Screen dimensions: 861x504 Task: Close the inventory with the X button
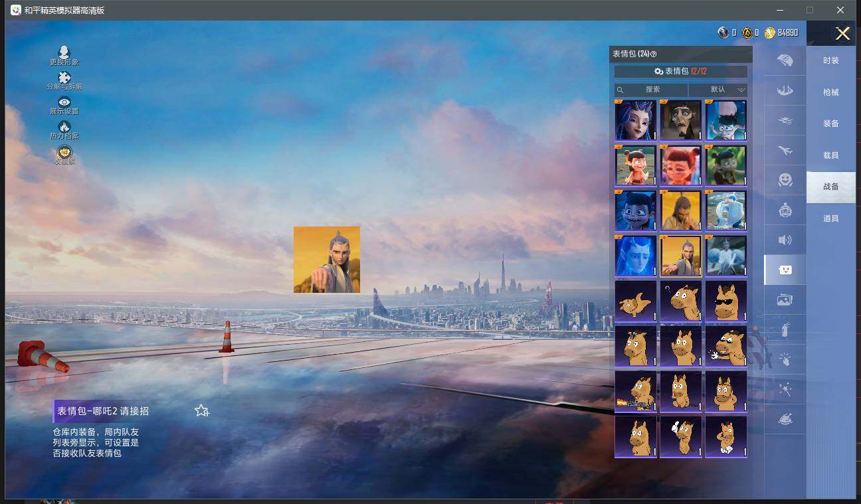point(842,33)
